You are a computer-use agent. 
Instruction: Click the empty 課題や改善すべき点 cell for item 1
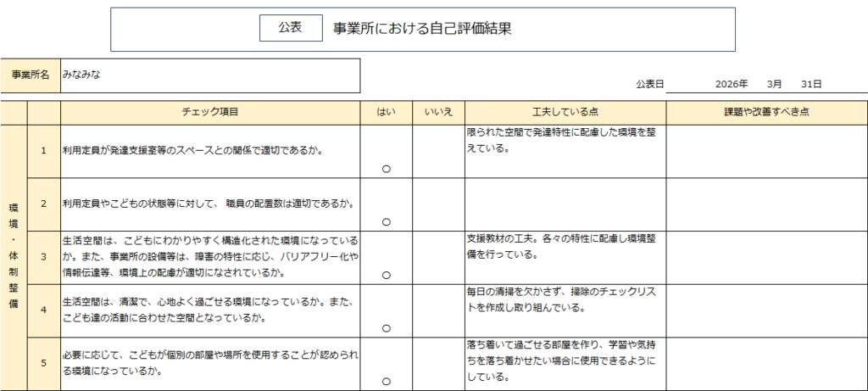766,152
